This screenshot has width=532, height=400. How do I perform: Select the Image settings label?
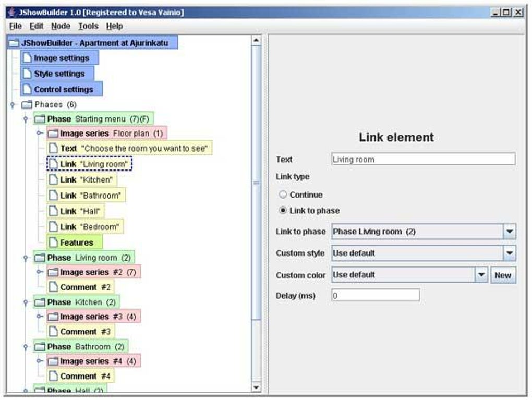62,58
